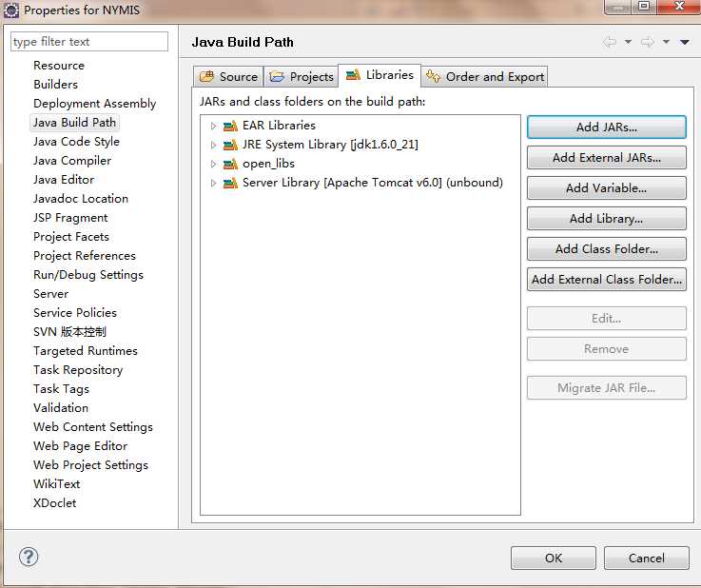Click the EAR Libraries library icon
701x588 pixels.
coord(230,127)
